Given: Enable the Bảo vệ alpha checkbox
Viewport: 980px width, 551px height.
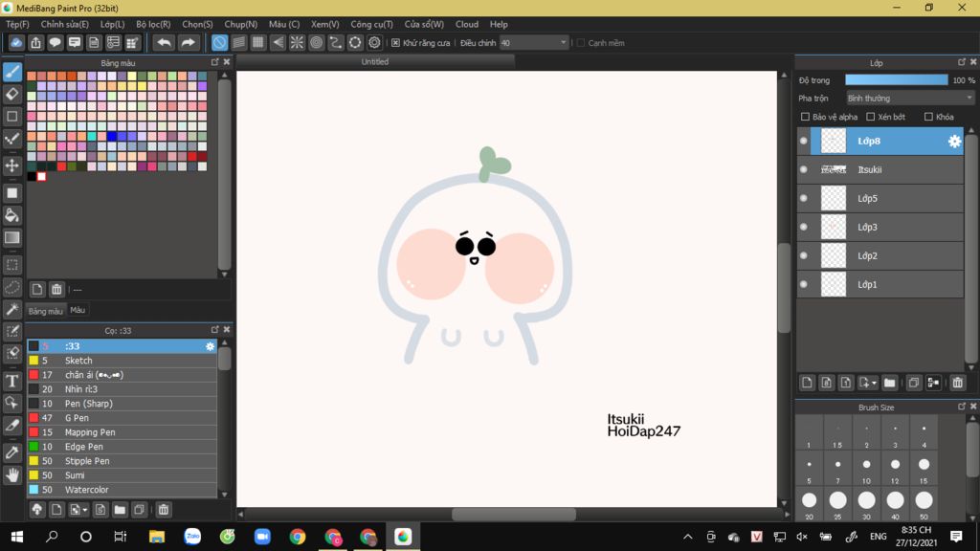Looking at the screenshot, I should pyautogui.click(x=805, y=117).
